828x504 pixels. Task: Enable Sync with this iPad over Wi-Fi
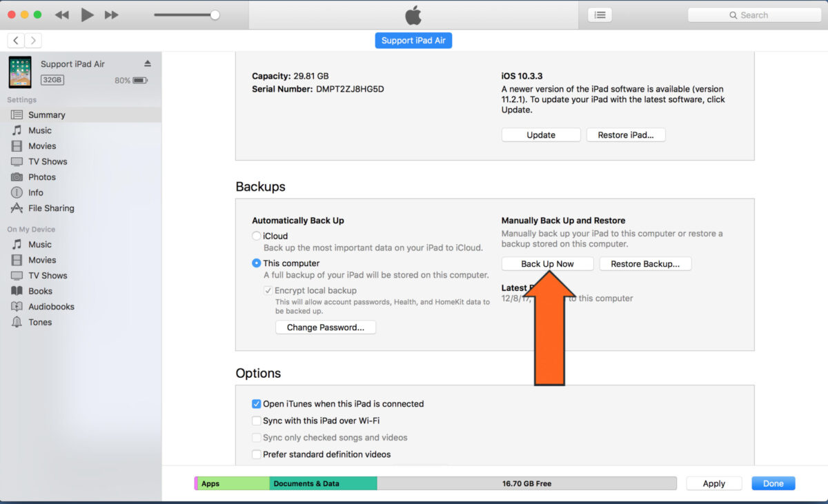[257, 421]
